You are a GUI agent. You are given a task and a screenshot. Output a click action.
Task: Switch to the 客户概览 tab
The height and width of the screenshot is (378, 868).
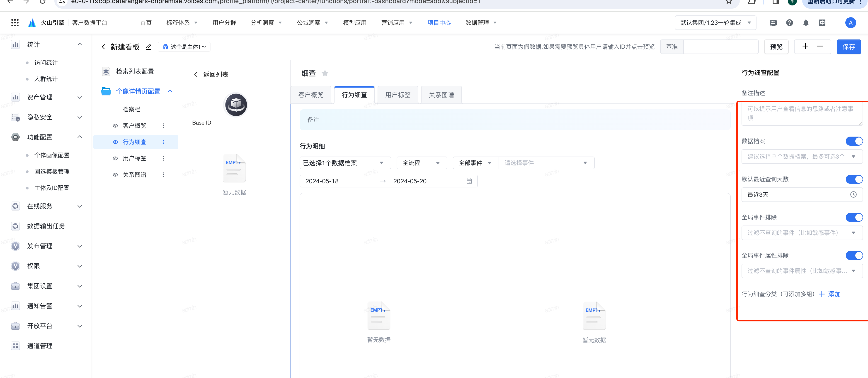(x=311, y=95)
